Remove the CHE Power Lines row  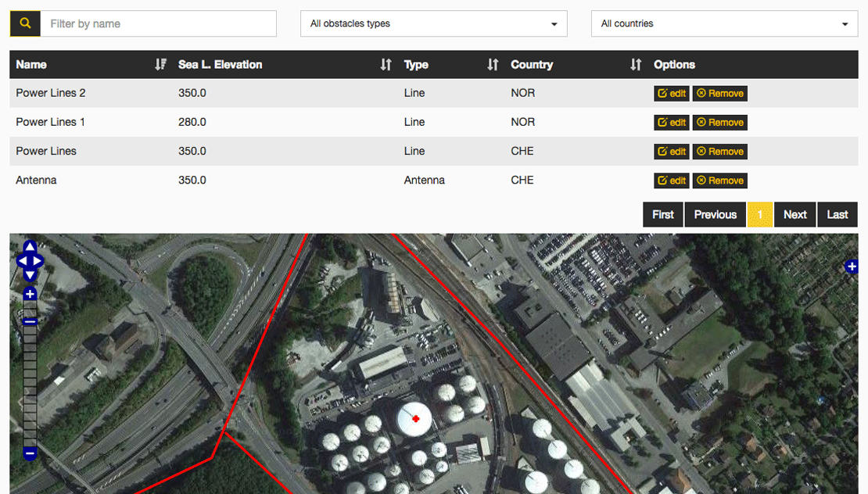tap(719, 152)
